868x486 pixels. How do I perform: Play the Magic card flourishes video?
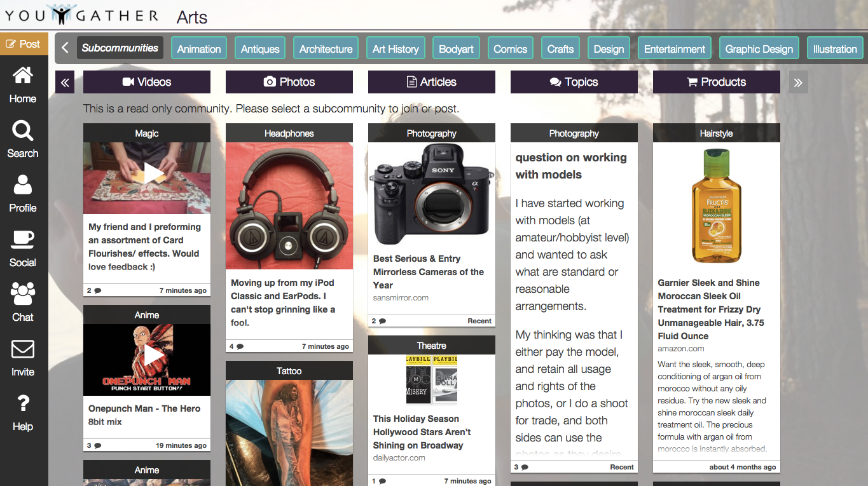pos(153,173)
